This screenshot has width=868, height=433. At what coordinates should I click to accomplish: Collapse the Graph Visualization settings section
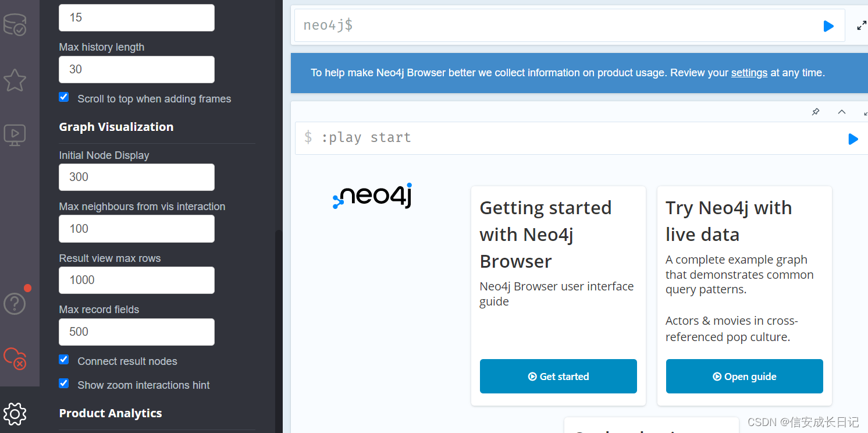pos(116,126)
